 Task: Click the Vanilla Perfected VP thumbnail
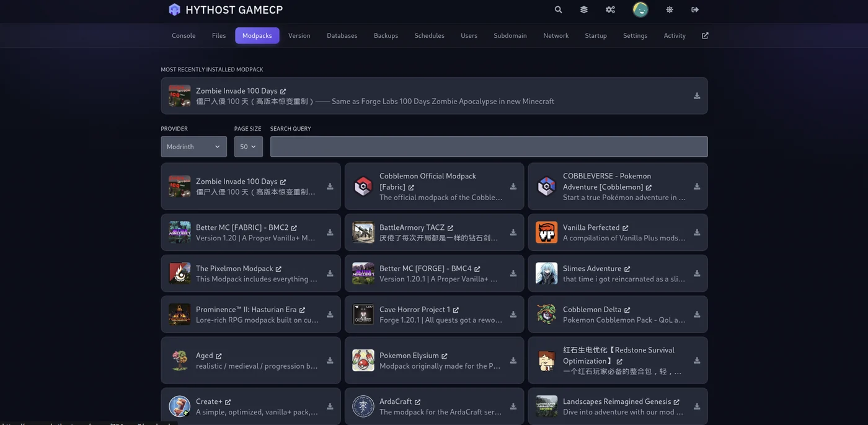pyautogui.click(x=547, y=232)
